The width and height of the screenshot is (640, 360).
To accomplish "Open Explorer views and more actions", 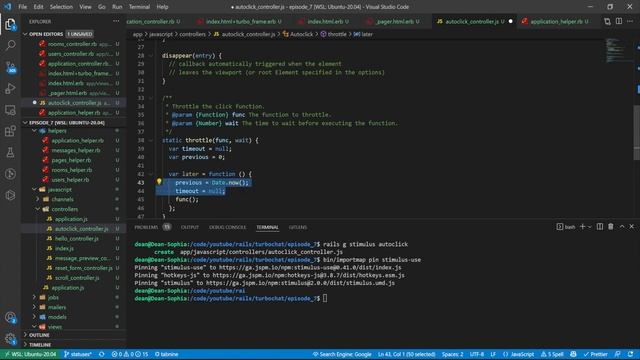I will click(x=116, y=21).
